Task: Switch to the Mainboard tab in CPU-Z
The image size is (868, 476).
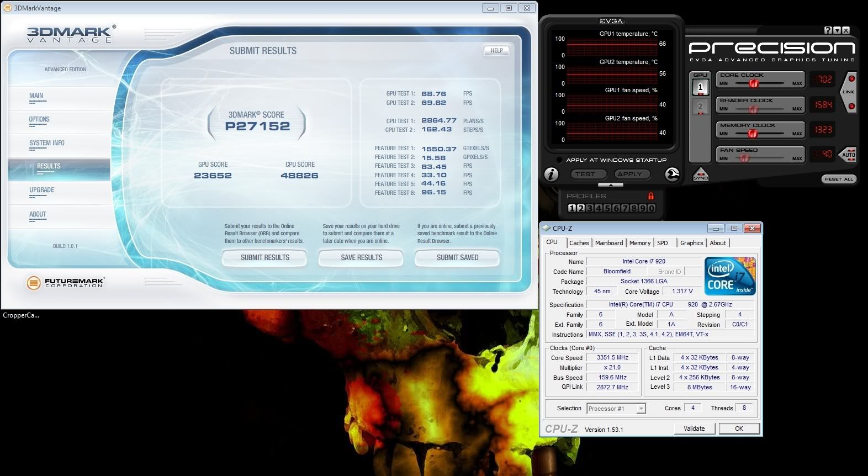Action: (608, 243)
